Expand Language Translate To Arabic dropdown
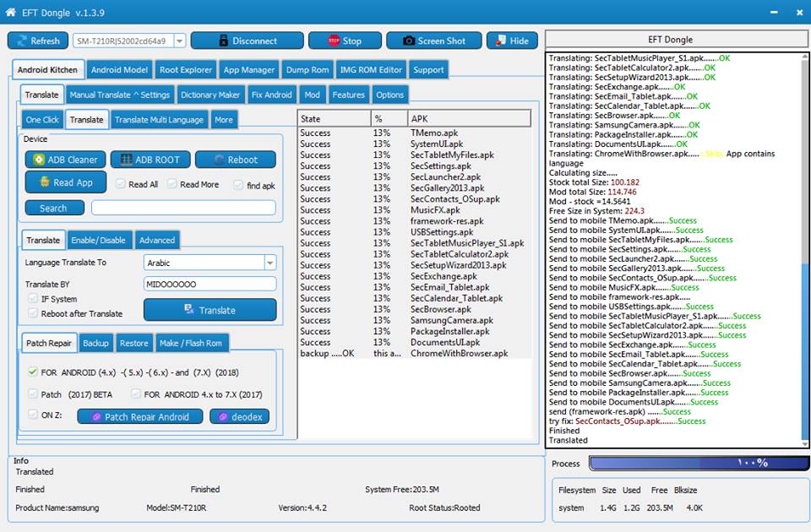This screenshot has height=532, width=811. (x=270, y=263)
